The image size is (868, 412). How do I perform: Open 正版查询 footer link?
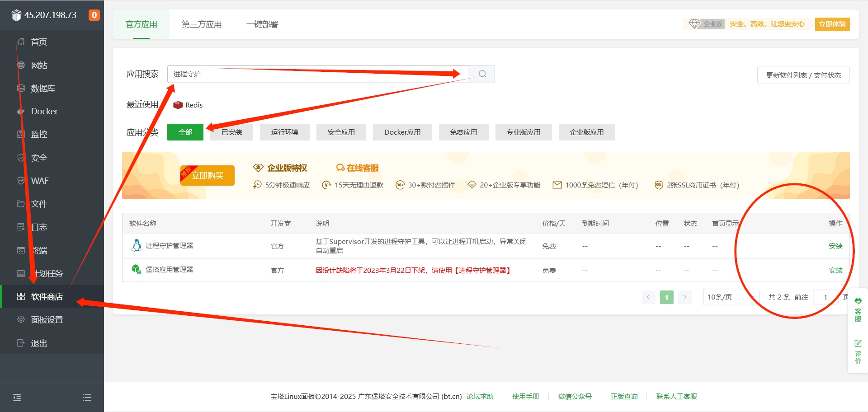pos(624,396)
